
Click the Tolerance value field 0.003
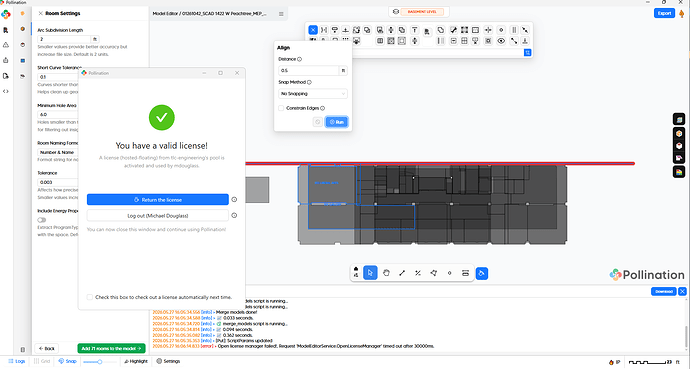coord(58,182)
